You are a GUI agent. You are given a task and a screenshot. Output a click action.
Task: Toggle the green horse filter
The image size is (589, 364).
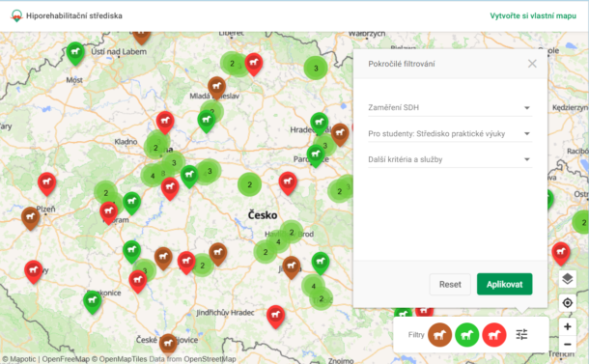click(467, 334)
